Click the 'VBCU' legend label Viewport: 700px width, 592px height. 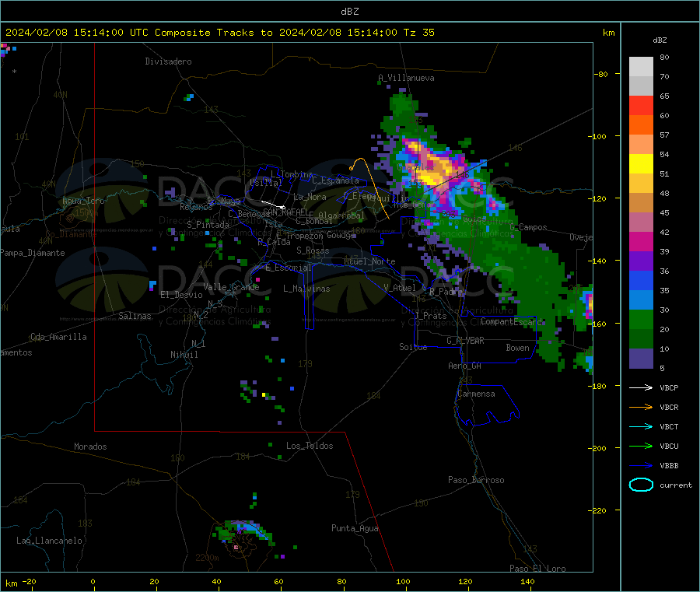pos(669,446)
